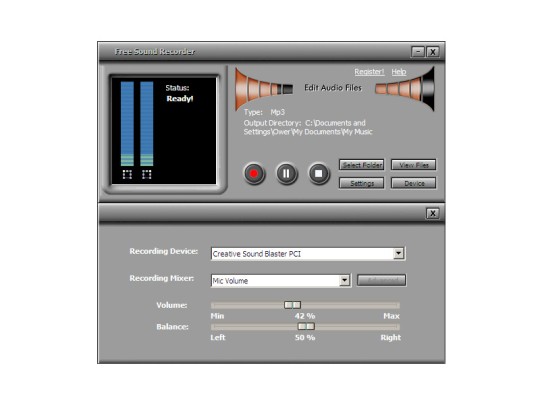This screenshot has width=540, height=405.
Task: Click the 42 % volume value
Action: click(305, 316)
